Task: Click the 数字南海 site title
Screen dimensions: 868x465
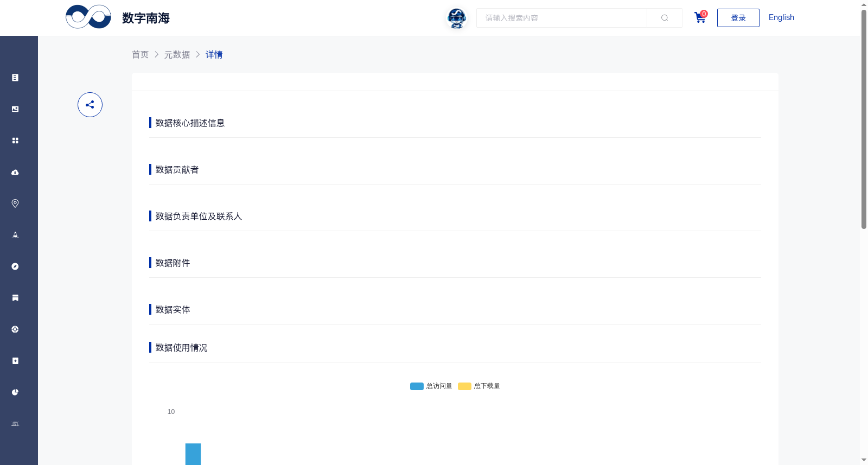Action: click(146, 18)
